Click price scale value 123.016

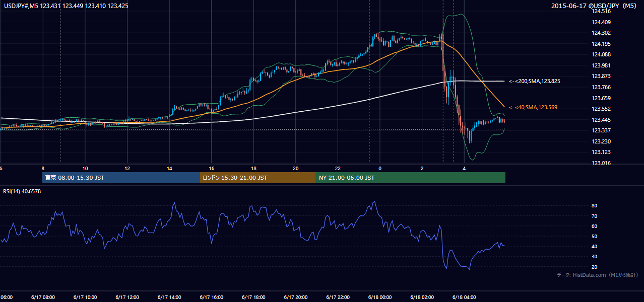[601, 163]
